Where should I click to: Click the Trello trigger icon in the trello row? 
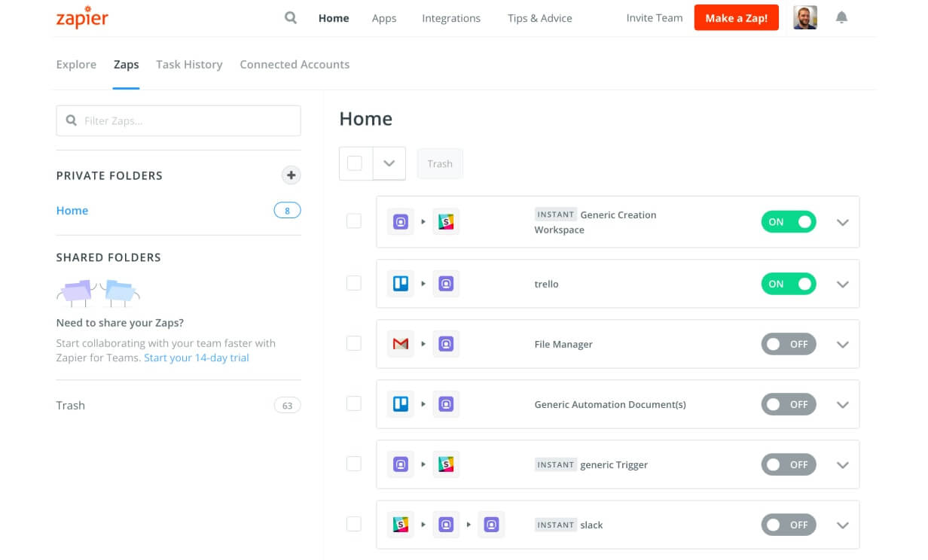coord(401,284)
